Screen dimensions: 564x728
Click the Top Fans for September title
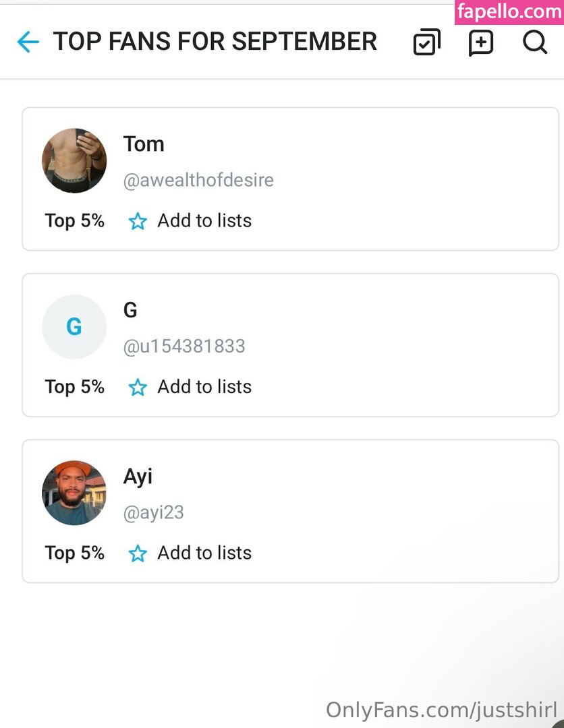(x=215, y=42)
